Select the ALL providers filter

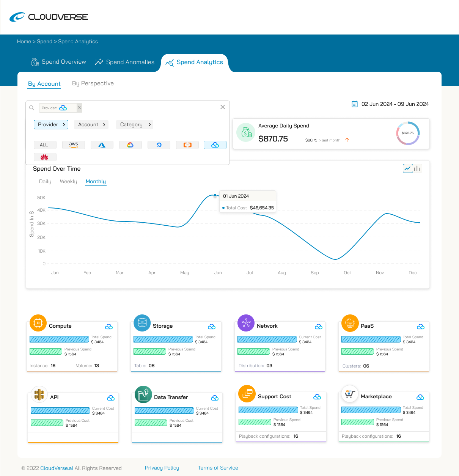(45, 145)
